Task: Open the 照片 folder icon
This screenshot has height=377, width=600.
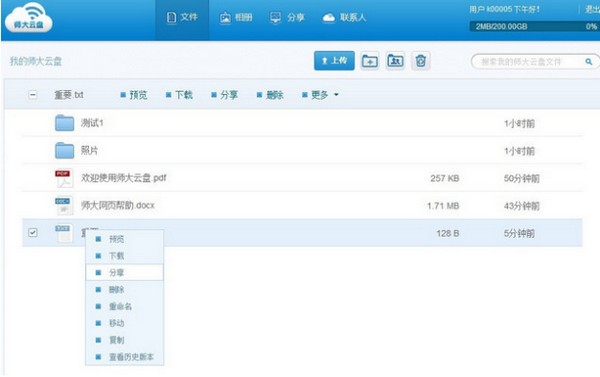Action: pos(64,150)
